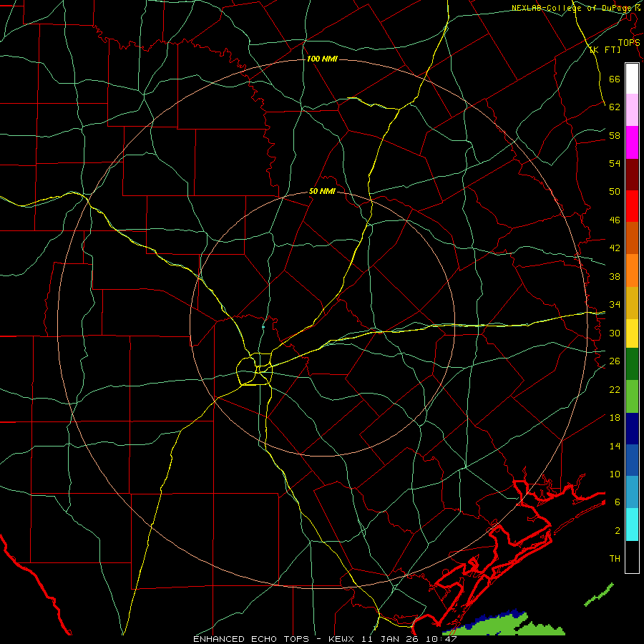Screen dimensions: 644x644
Task: Click the white swatch in the tops legend
Action: [x=632, y=79]
